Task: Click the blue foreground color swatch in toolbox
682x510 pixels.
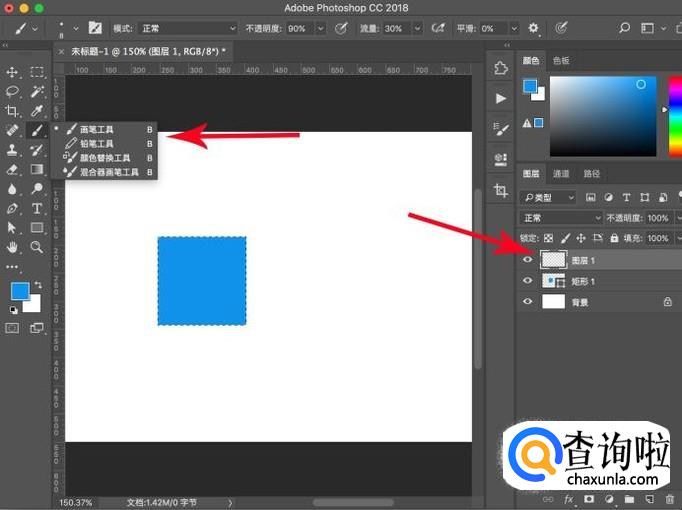Action: pyautogui.click(x=19, y=291)
